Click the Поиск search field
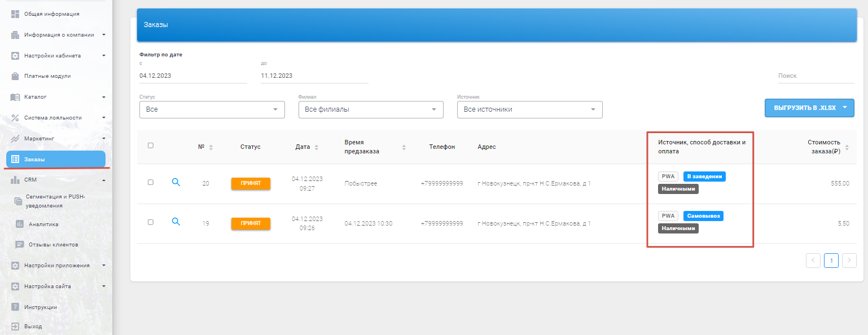The image size is (868, 335). (x=816, y=76)
